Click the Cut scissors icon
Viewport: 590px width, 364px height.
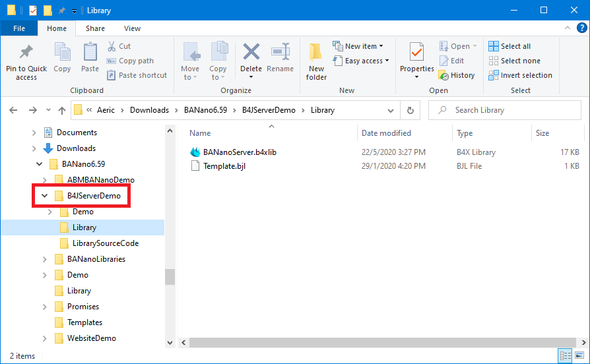pos(112,46)
